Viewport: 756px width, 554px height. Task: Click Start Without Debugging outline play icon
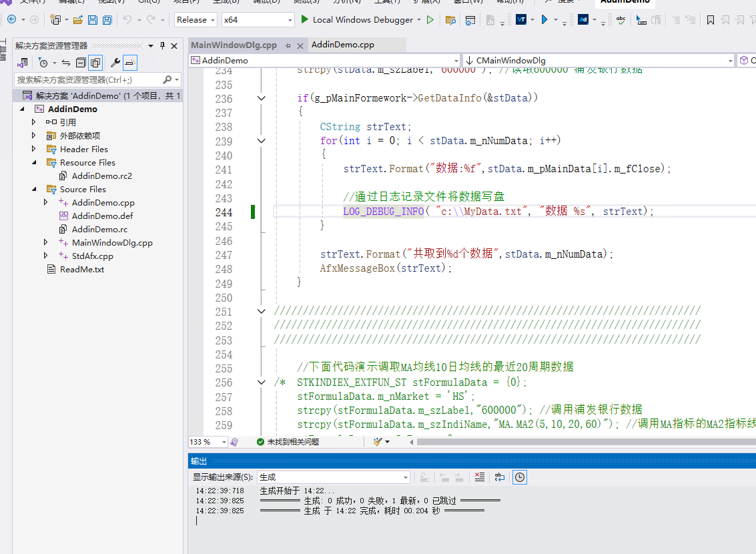pyautogui.click(x=430, y=20)
